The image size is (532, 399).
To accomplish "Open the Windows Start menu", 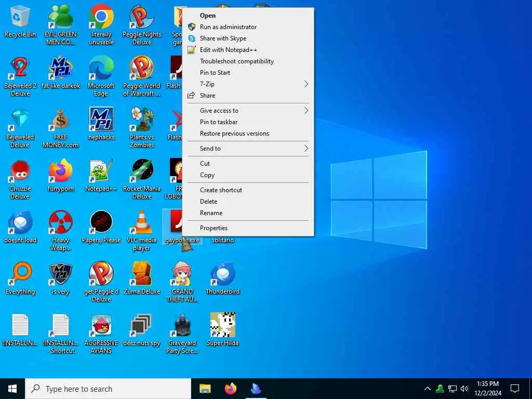I will 12,389.
